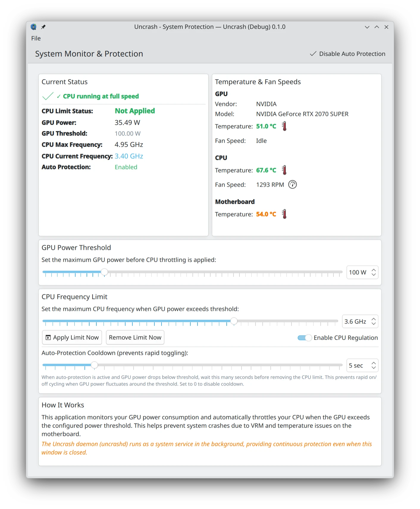Decrease CPU frequency limit with spinner down arrow
The height and width of the screenshot is (509, 420).
[x=373, y=324]
